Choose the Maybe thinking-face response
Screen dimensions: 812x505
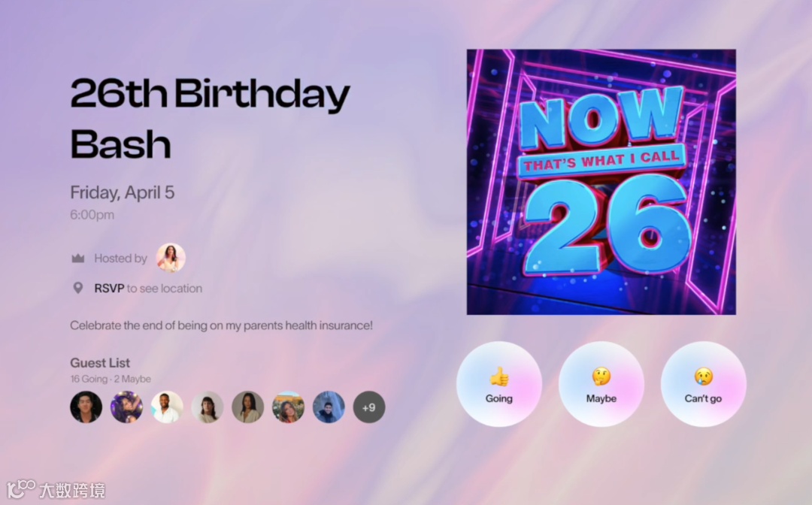pos(601,384)
